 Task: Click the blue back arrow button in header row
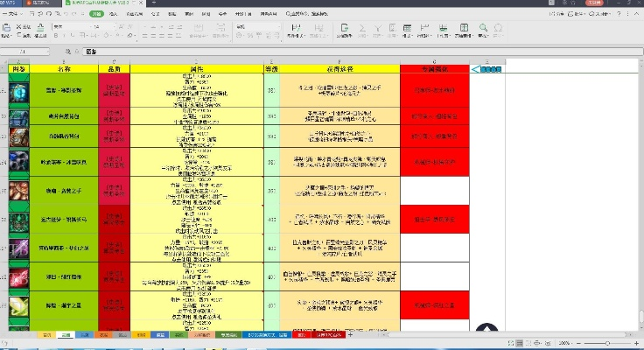click(486, 69)
